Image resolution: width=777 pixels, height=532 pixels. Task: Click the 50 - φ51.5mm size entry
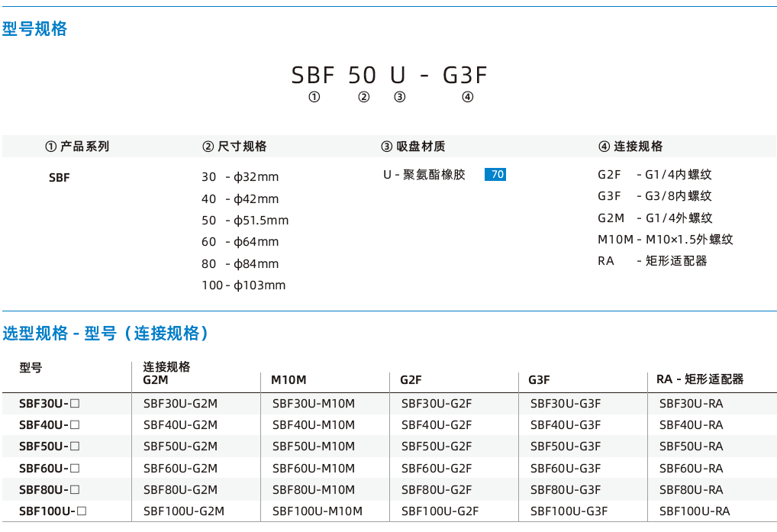tap(245, 221)
